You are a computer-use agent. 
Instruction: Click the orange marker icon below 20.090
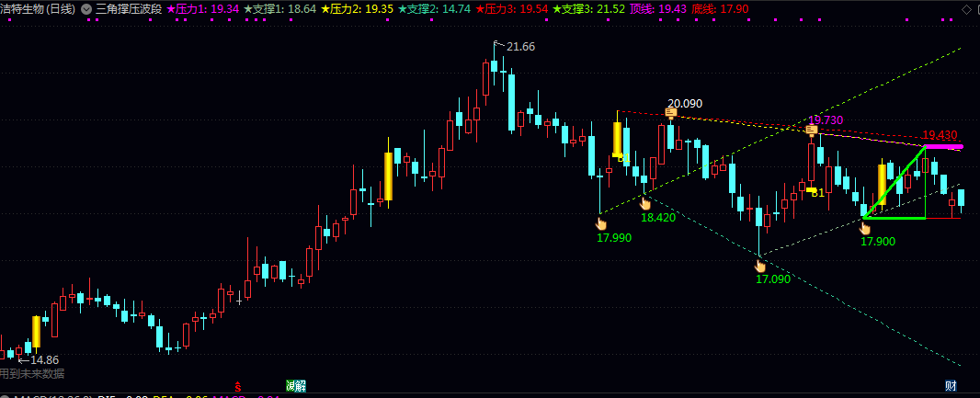(670, 113)
